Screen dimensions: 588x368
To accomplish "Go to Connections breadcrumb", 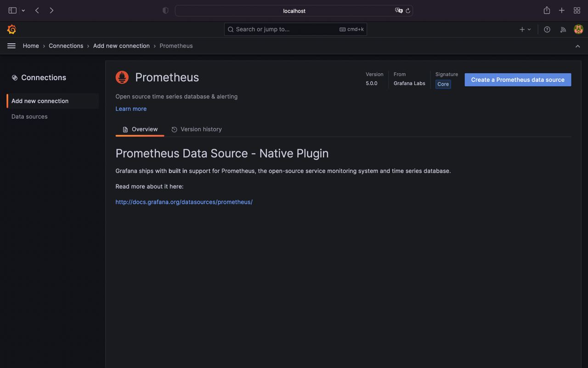I will point(66,46).
